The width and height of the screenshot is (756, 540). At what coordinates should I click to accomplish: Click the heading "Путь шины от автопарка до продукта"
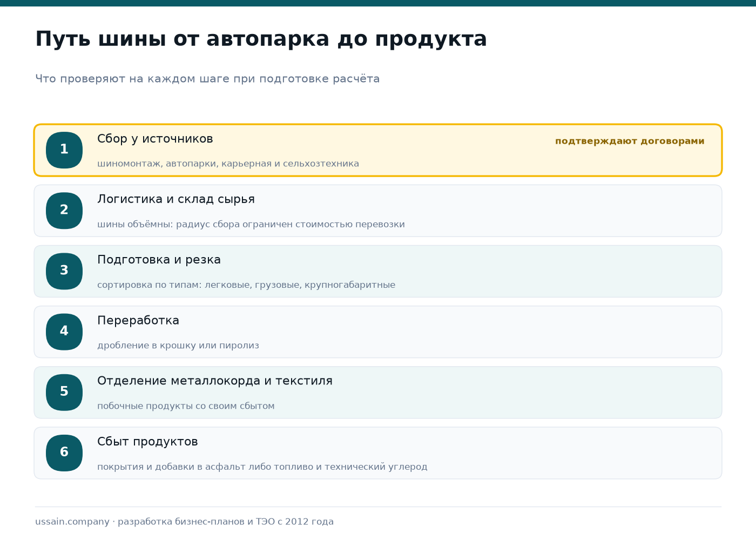pyautogui.click(x=261, y=39)
